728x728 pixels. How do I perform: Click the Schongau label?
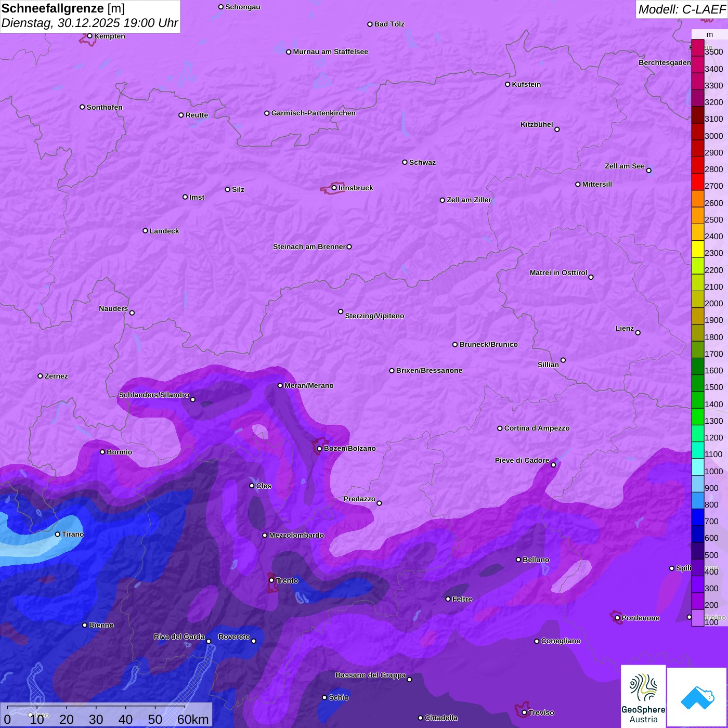[242, 7]
